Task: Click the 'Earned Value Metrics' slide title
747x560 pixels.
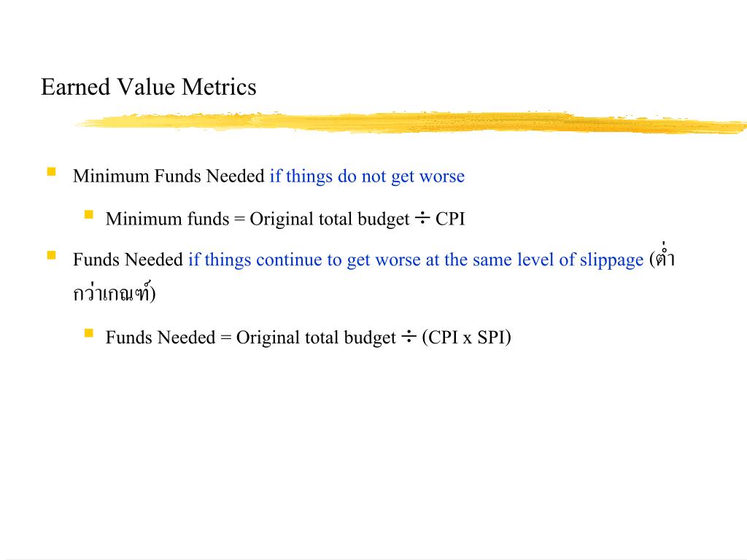Action: click(149, 87)
